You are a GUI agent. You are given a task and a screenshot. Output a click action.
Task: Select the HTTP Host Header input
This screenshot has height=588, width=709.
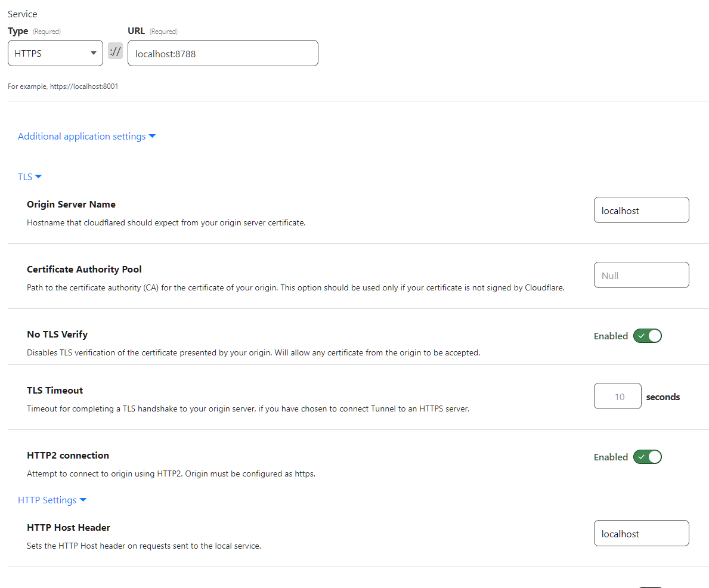(x=641, y=533)
